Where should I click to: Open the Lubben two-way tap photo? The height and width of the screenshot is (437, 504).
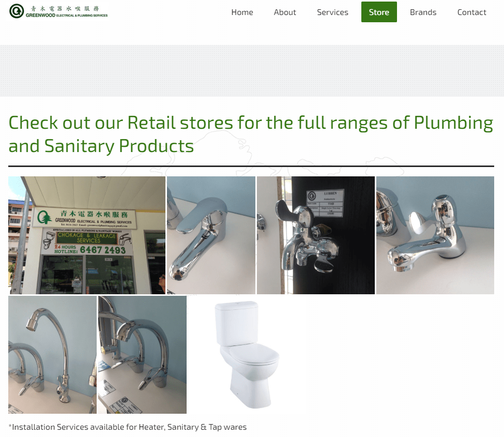coord(316,235)
